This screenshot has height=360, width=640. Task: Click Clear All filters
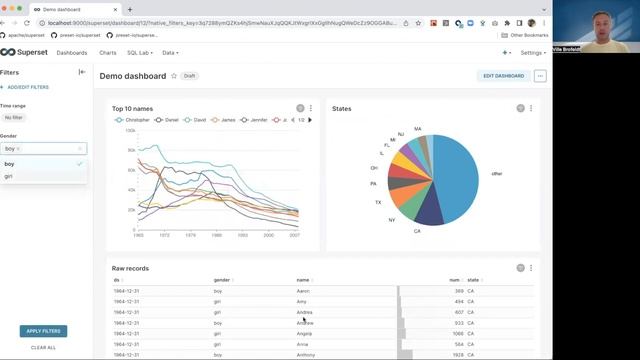click(43, 348)
